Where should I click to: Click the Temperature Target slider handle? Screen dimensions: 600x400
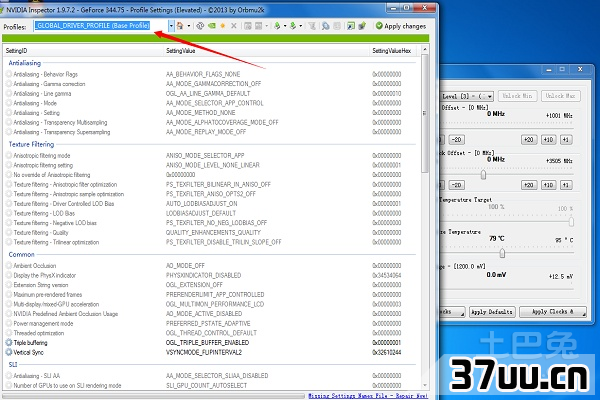coord(571,222)
